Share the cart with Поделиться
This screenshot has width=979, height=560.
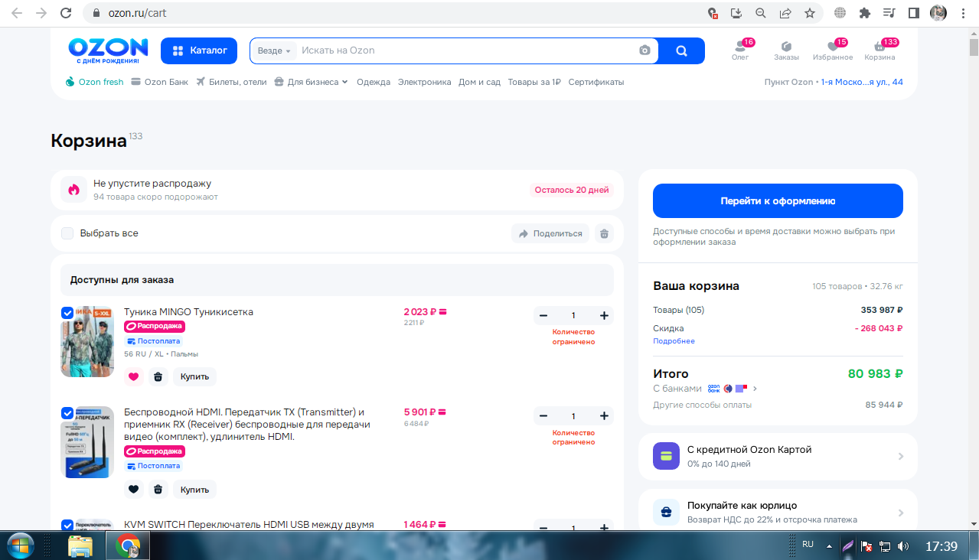(x=550, y=233)
